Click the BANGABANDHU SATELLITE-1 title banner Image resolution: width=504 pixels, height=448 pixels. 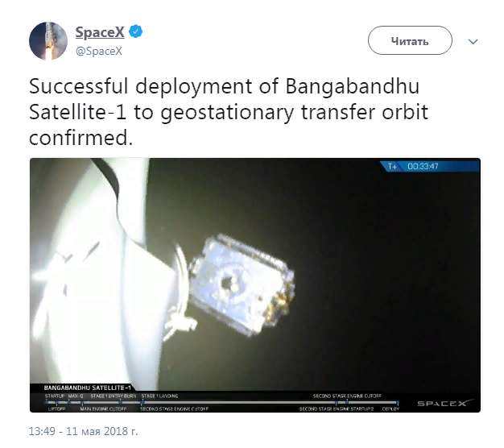point(88,388)
